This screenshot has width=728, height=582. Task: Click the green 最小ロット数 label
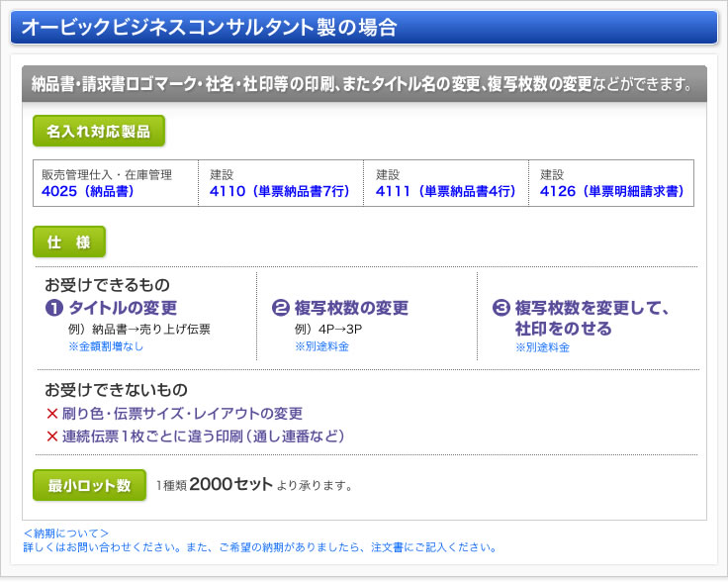89,485
